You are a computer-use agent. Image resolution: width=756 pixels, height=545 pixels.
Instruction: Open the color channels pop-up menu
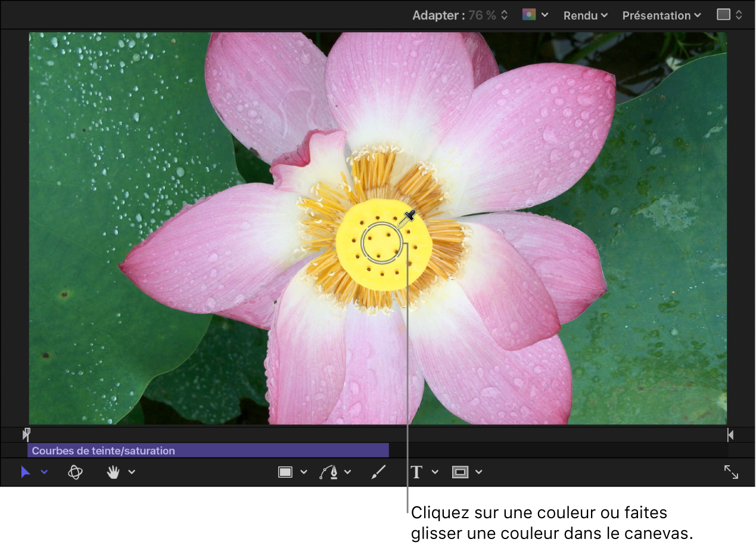pos(534,15)
